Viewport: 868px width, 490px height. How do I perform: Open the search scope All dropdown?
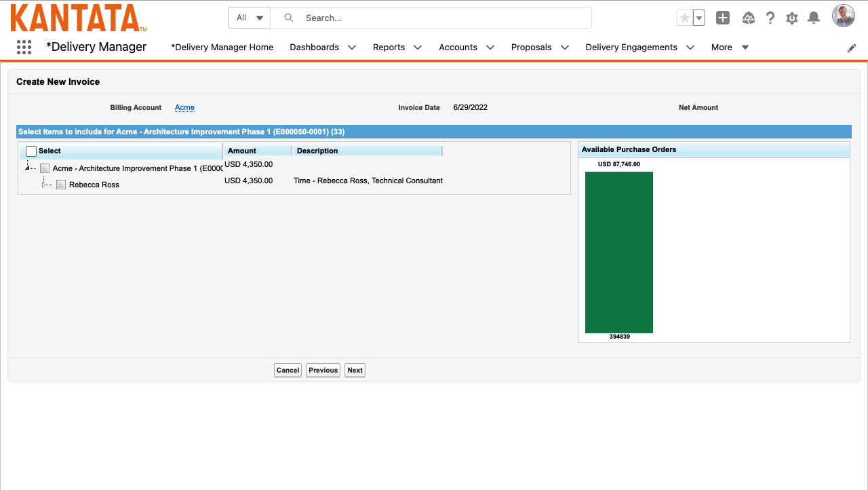(249, 18)
